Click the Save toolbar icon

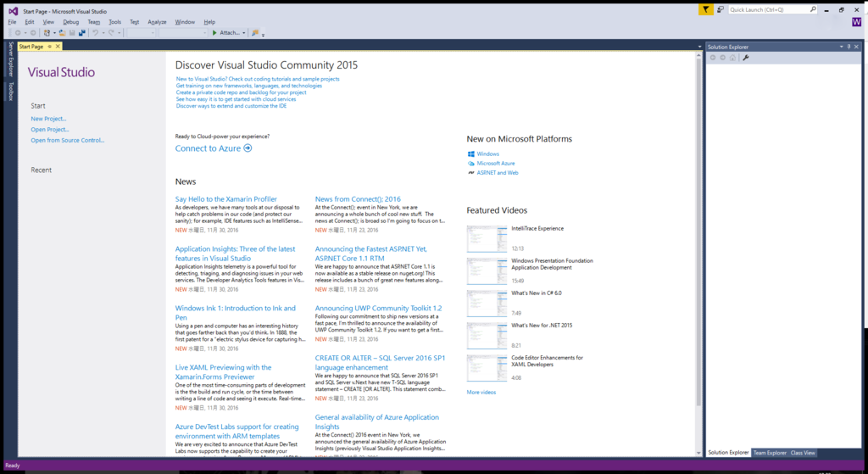[72, 33]
